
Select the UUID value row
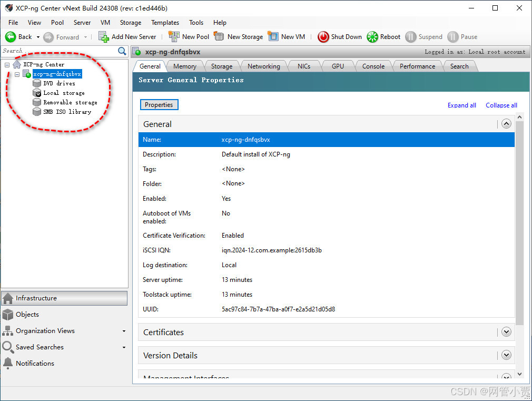coord(327,309)
